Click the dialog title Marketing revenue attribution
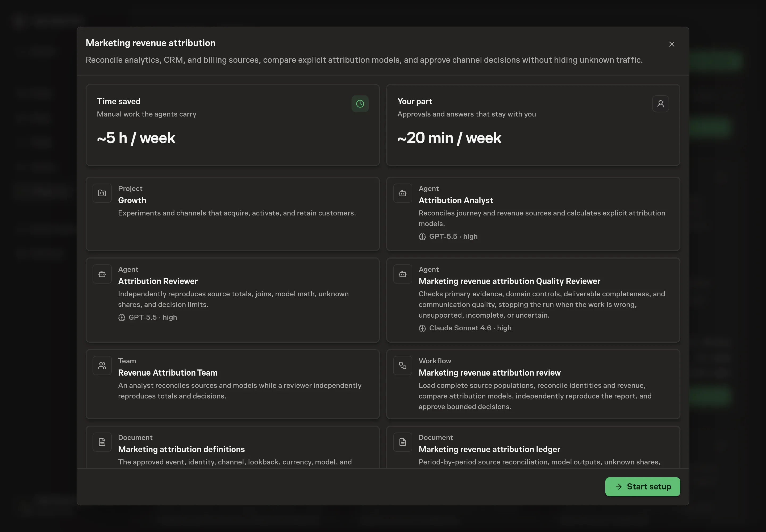The image size is (766, 532). [151, 43]
